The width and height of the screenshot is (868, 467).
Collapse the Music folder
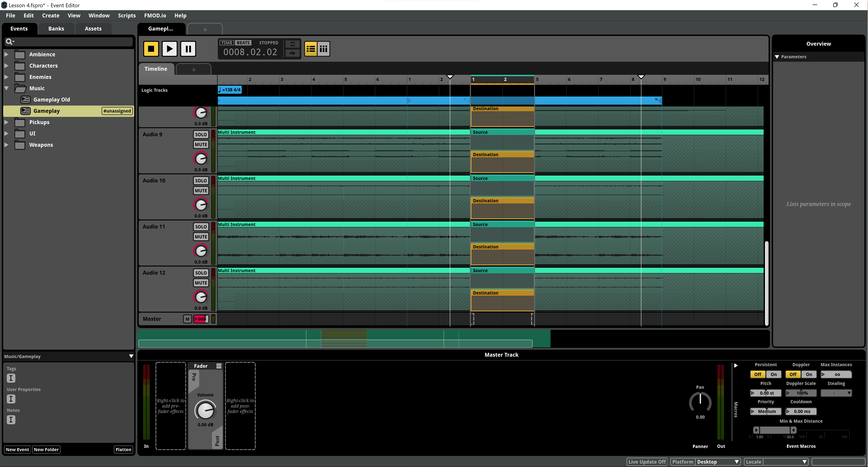6,88
